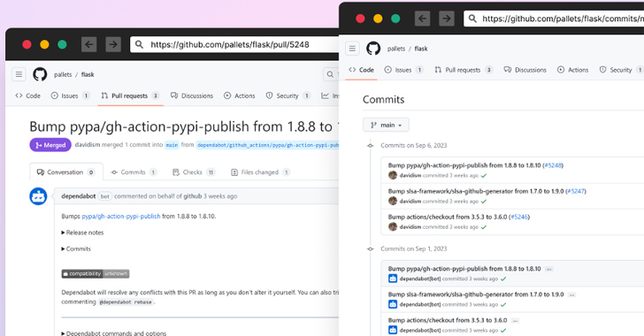
Task: Go back in left browser window
Action: pos(89,44)
